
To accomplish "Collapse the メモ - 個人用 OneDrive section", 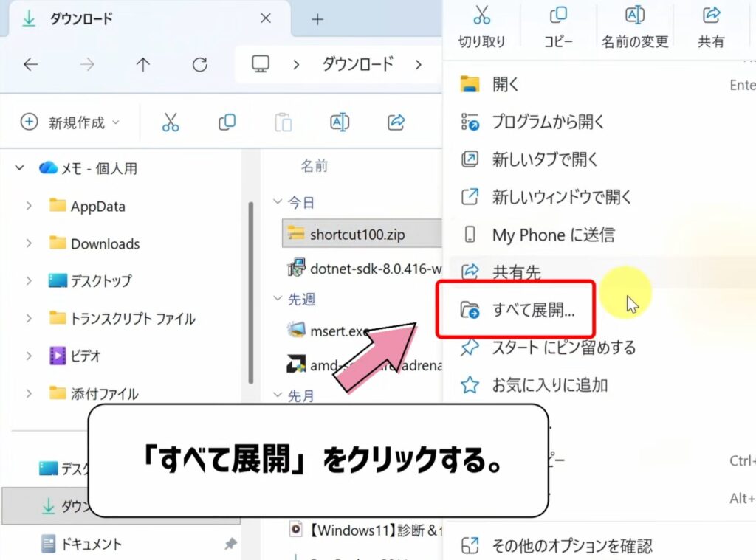I will click(x=18, y=167).
